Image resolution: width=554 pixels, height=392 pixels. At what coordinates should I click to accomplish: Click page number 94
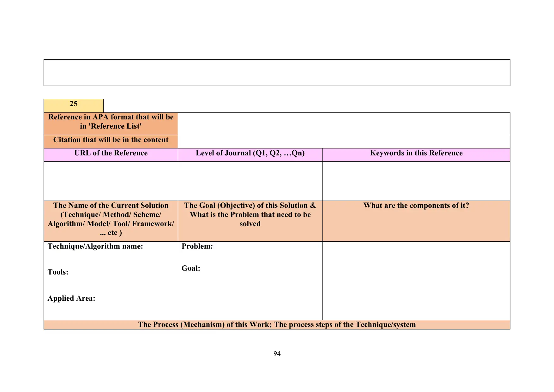pos(277,354)
